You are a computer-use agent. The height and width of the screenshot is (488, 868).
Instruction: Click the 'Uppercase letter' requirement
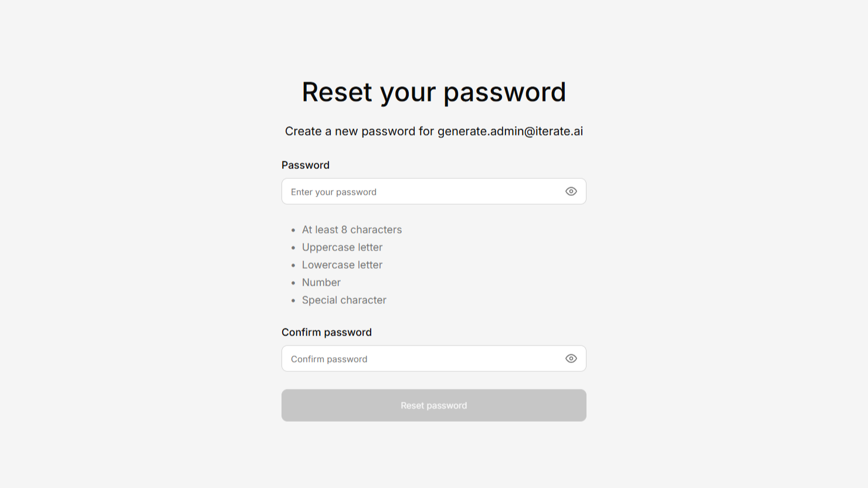(x=342, y=248)
